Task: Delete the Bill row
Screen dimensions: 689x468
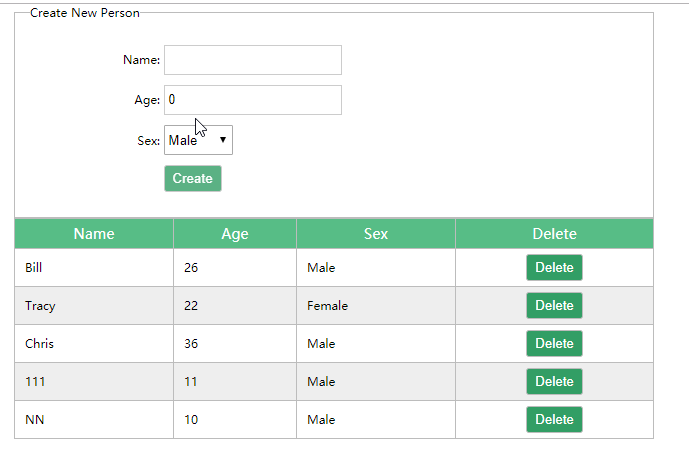Action: click(x=554, y=268)
